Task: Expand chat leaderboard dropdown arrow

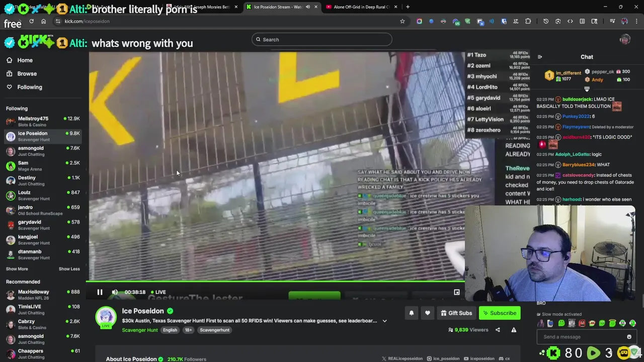Action: [587, 89]
